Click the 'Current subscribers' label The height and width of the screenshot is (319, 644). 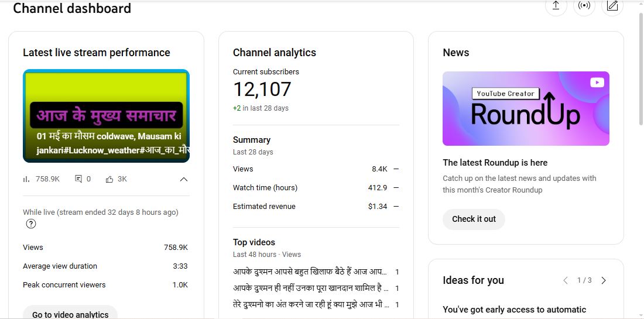point(266,72)
